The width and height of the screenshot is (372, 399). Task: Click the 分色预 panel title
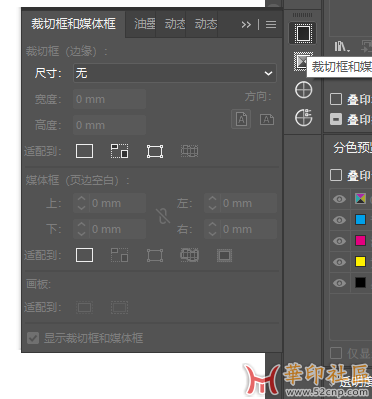[x=352, y=148]
